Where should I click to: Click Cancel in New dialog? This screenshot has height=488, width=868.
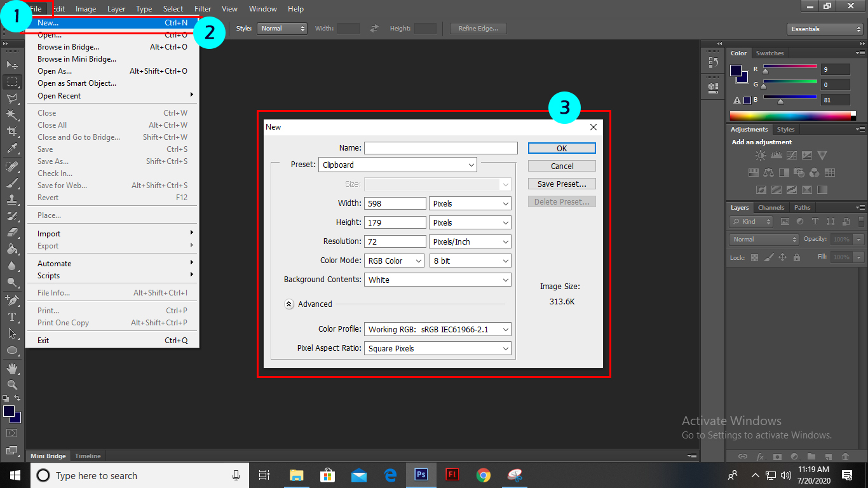click(x=562, y=166)
